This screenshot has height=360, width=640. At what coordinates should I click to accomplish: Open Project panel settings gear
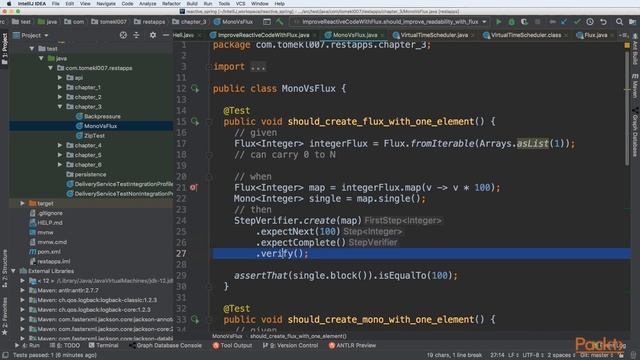coord(153,36)
